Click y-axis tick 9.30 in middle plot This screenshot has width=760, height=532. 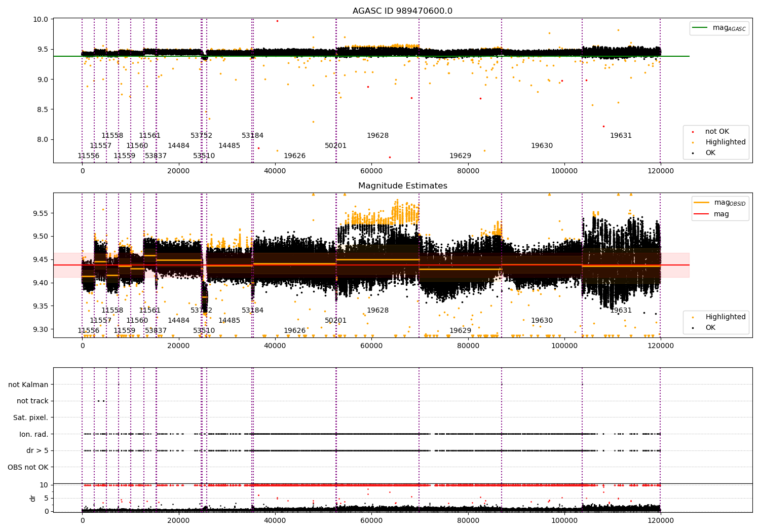pos(41,329)
